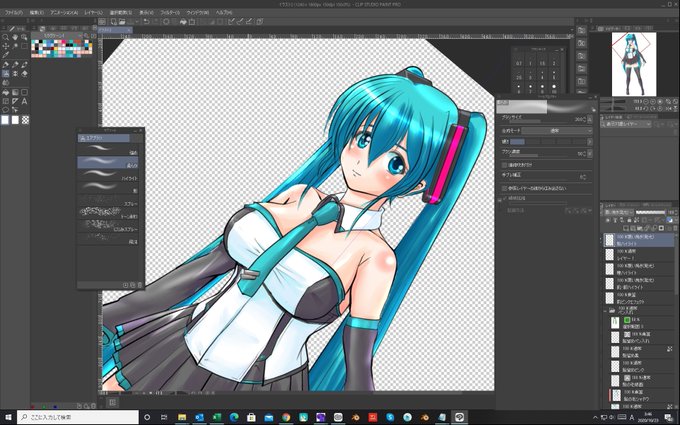Click the Undo icon in command bar

(147, 21)
